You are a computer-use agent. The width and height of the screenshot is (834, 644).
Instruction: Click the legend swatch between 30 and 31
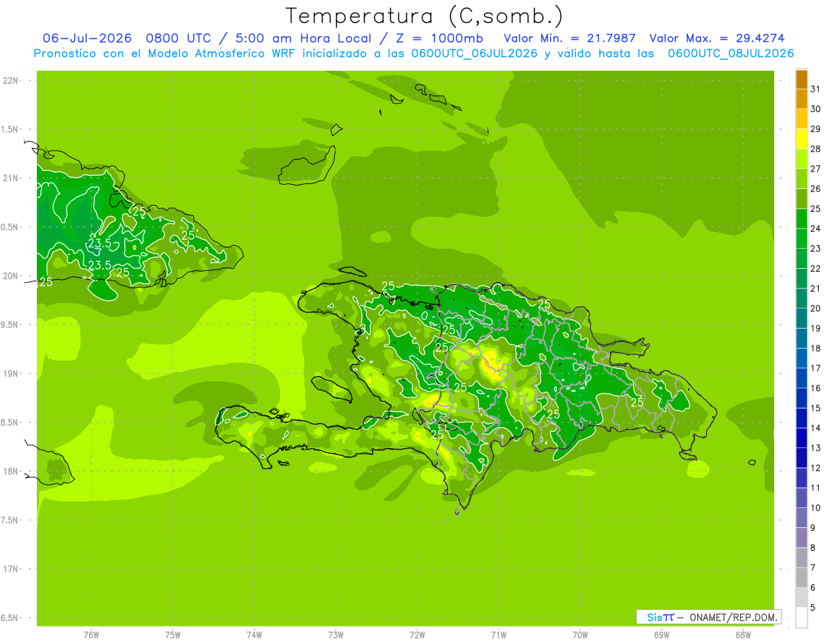(801, 99)
